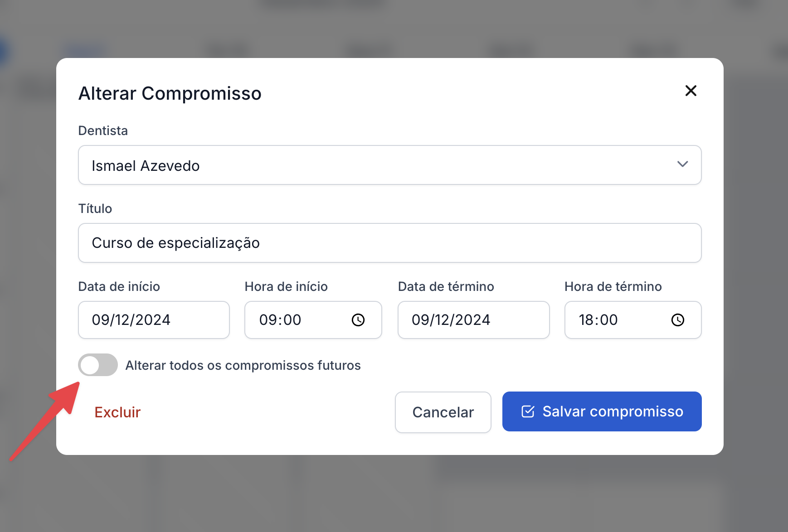Click the check icon on Salvar compromisso
The height and width of the screenshot is (532, 788).
[x=528, y=411]
